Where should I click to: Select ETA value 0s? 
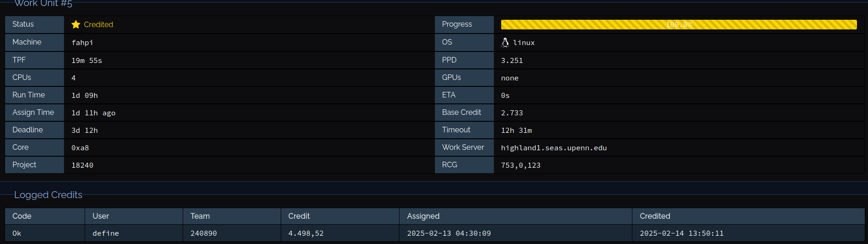(x=505, y=96)
